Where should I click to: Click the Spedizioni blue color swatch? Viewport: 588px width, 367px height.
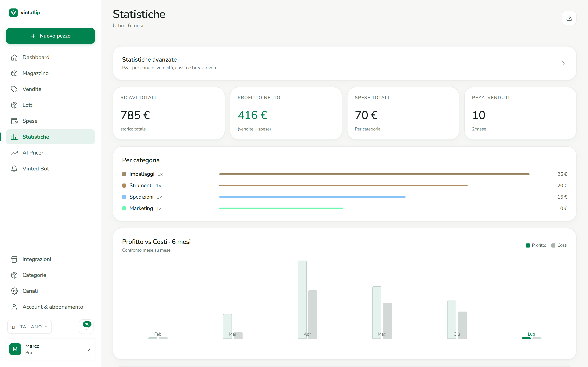124,197
